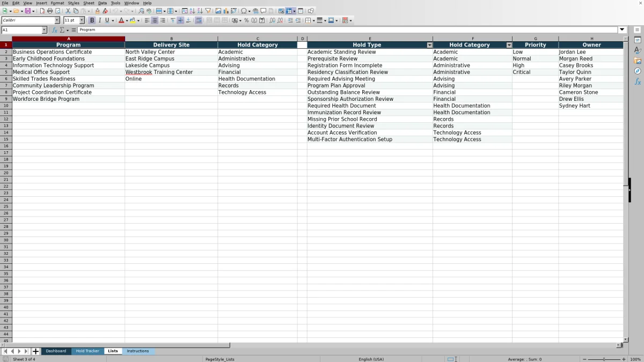The width and height of the screenshot is (644, 362).
Task: Open the Hold Type column filter arrow
Action: (x=429, y=45)
